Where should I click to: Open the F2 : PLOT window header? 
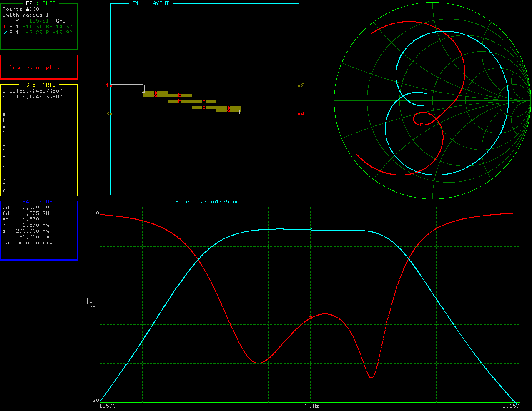click(x=40, y=3)
